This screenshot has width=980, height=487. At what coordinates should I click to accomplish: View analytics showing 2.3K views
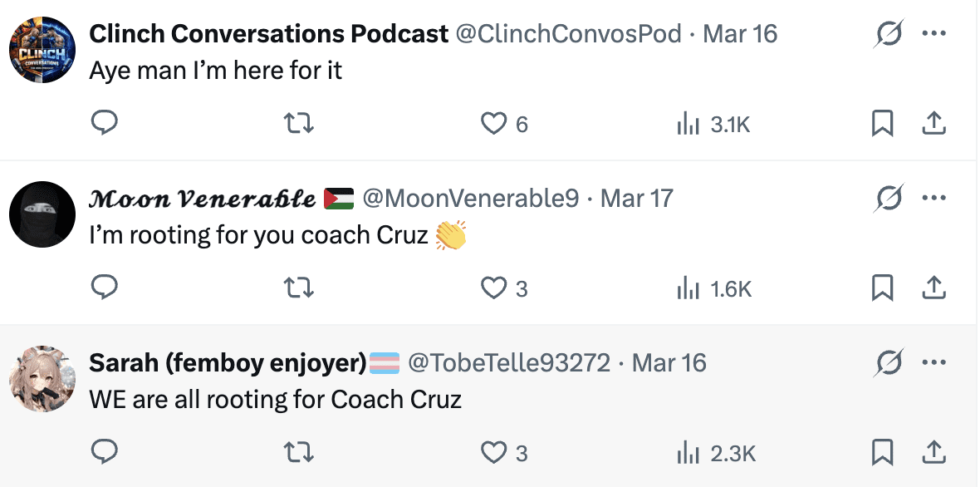coord(715,453)
